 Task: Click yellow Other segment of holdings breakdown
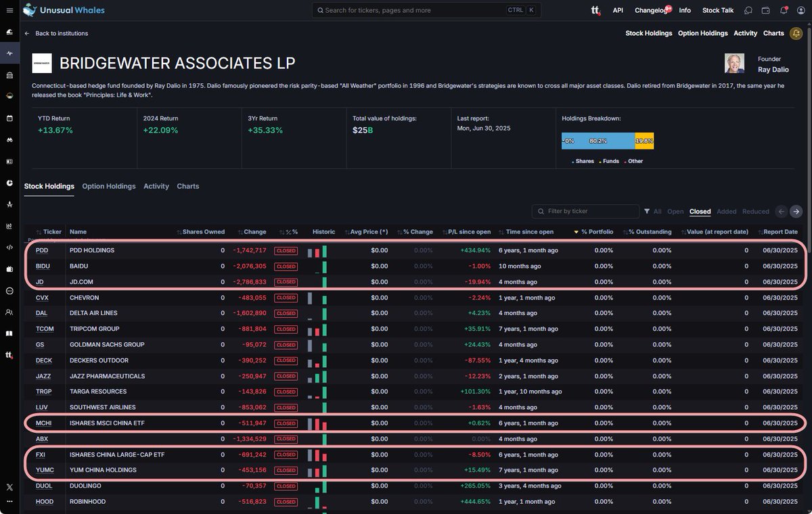coord(644,141)
